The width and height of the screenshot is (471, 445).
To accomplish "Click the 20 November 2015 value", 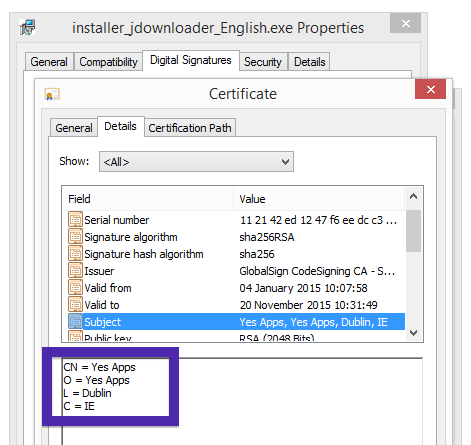I will pos(308,305).
